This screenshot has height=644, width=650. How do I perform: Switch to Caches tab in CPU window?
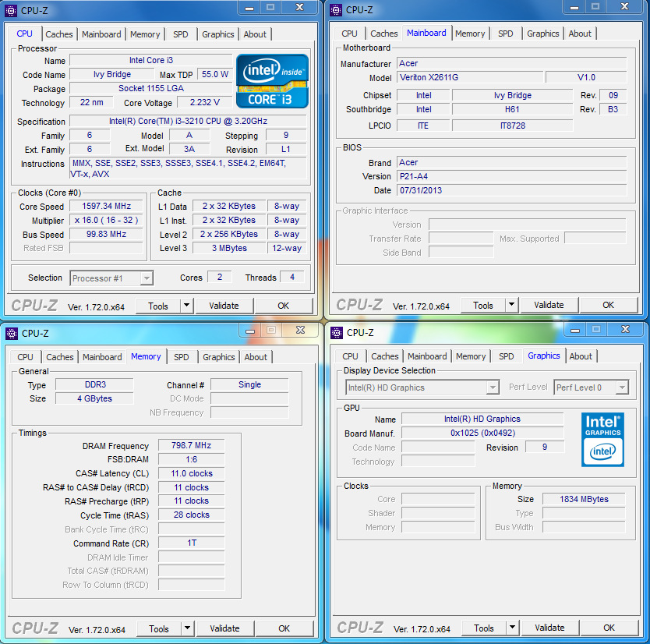pyautogui.click(x=59, y=34)
